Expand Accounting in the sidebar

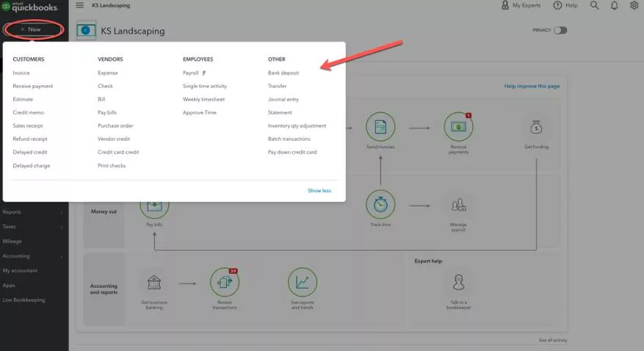(33, 256)
